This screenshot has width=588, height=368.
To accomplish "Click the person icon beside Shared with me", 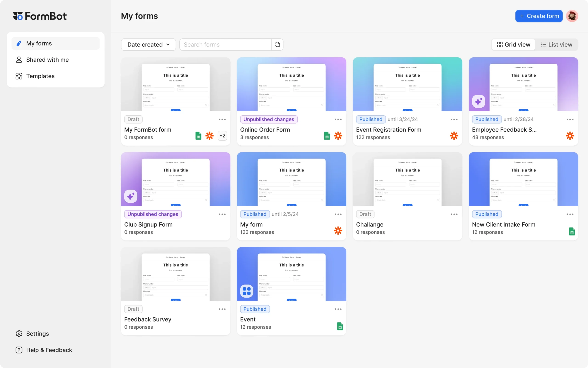I will 19,60.
